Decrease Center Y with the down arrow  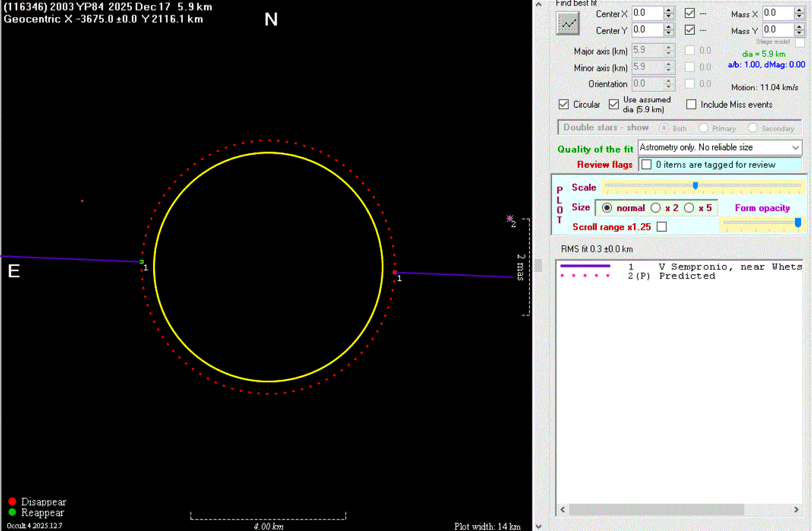[x=669, y=33]
